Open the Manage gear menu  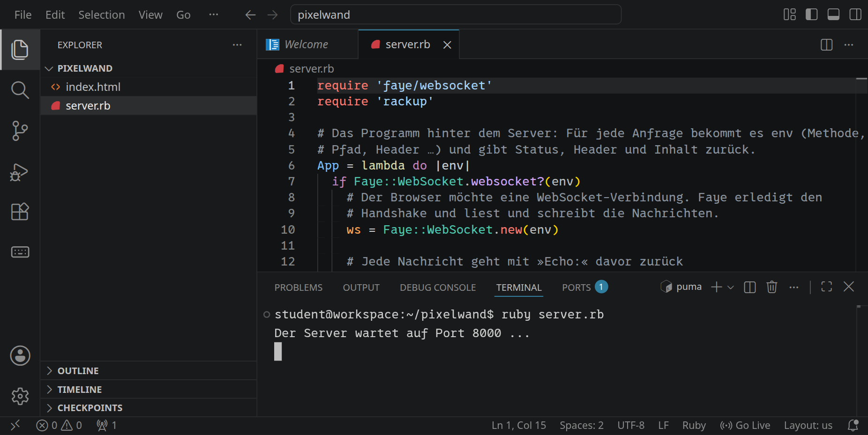point(20,396)
